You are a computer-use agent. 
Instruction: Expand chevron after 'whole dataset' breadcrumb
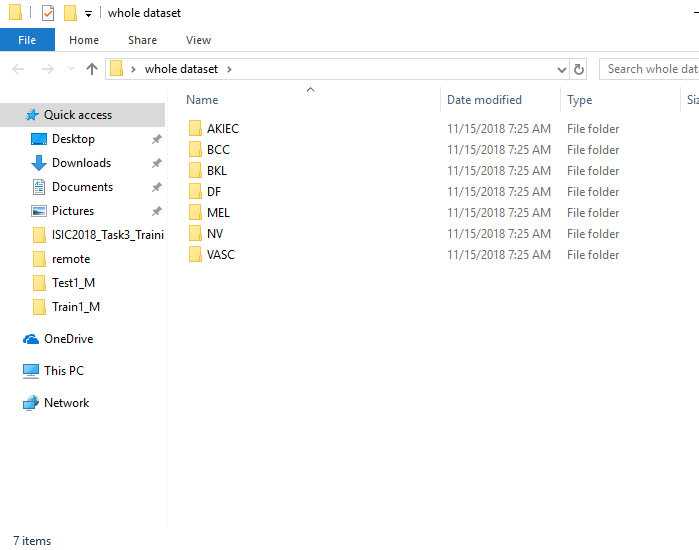pyautogui.click(x=229, y=69)
